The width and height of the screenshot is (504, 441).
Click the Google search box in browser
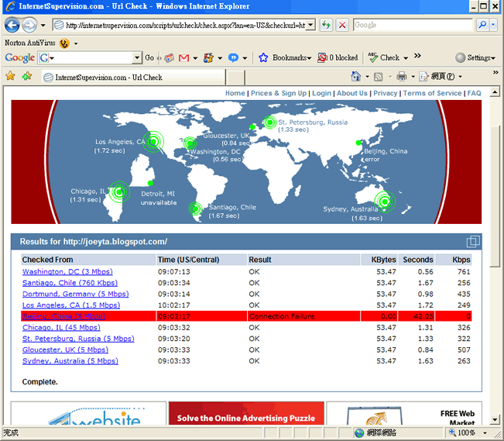tap(413, 25)
